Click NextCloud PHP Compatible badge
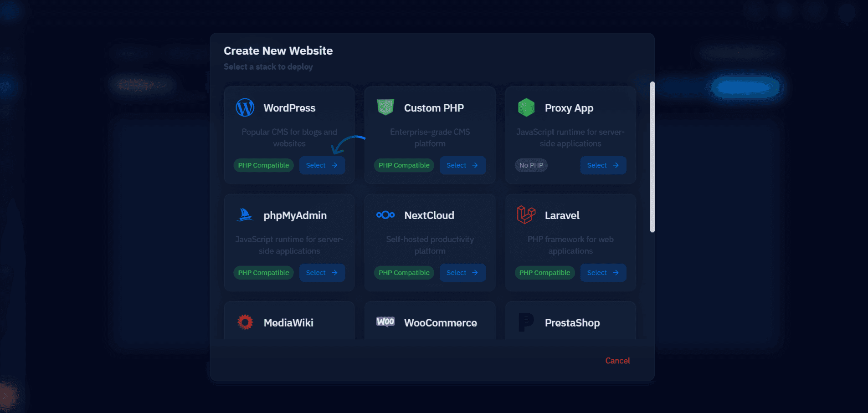868x413 pixels. point(404,273)
